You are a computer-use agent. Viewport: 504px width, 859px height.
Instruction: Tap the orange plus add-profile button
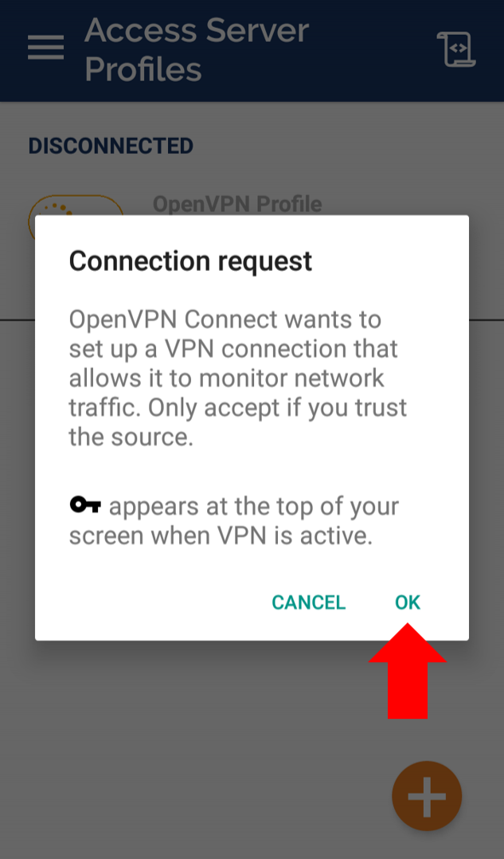point(427,796)
